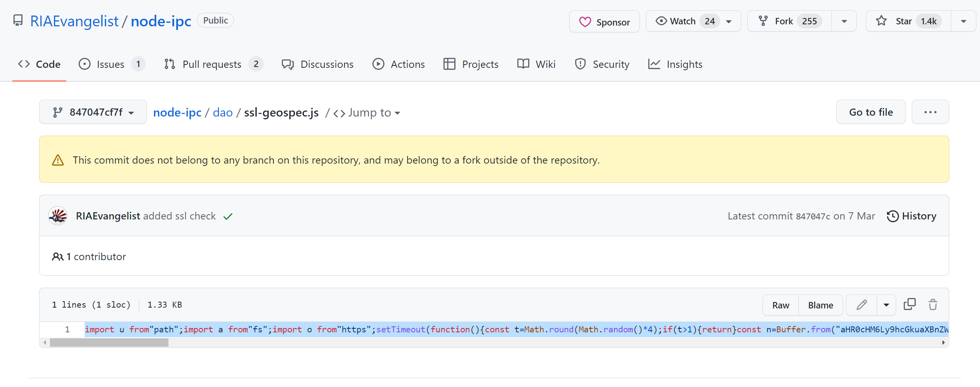The height and width of the screenshot is (387, 980).
Task: Open the Wiki tab
Action: tap(536, 64)
